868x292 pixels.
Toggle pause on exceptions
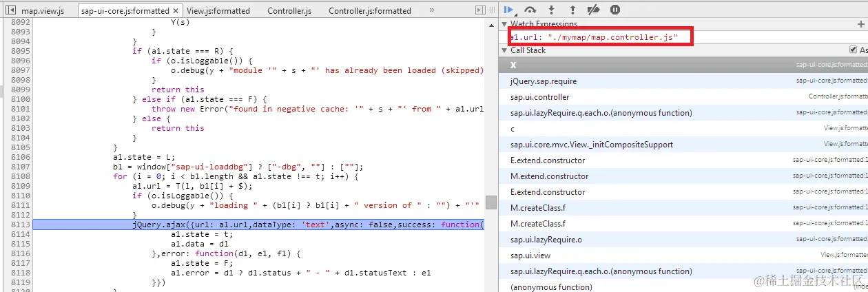click(x=615, y=10)
